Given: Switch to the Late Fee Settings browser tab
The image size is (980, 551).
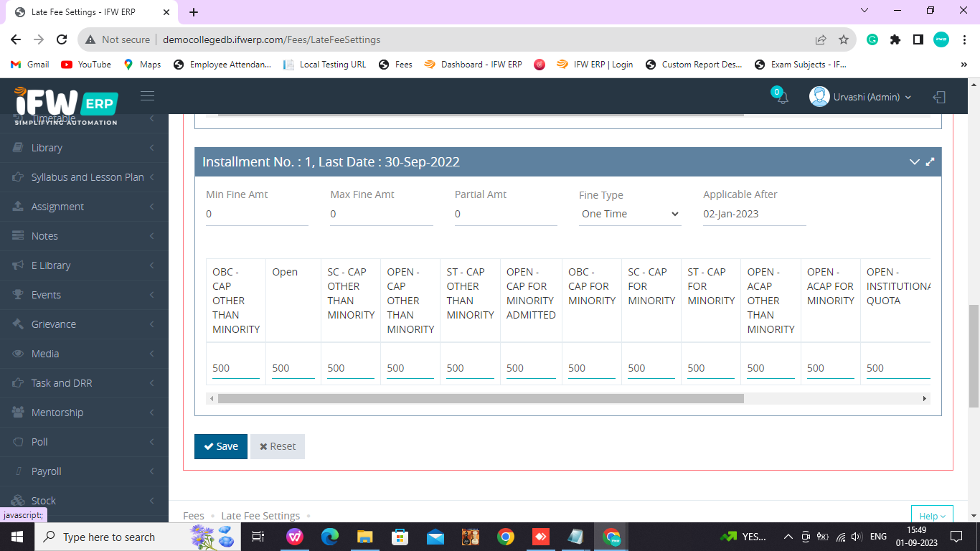Looking at the screenshot, I should (x=92, y=12).
